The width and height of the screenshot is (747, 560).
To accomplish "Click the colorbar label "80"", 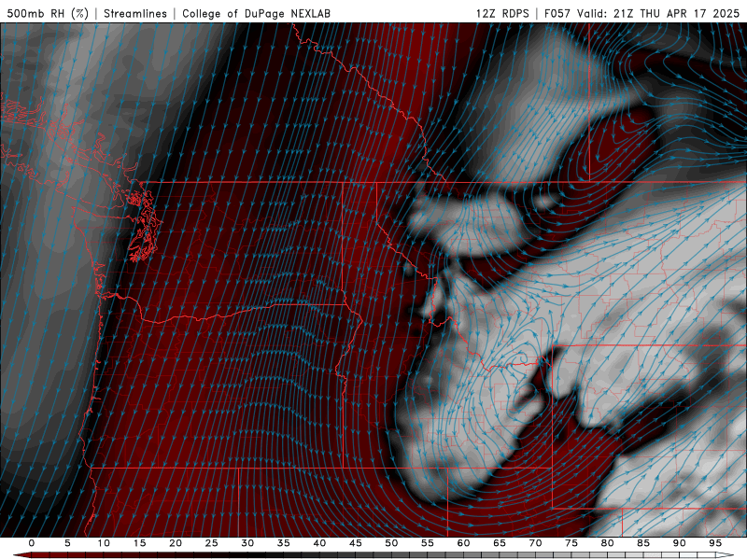I will pos(608,543).
